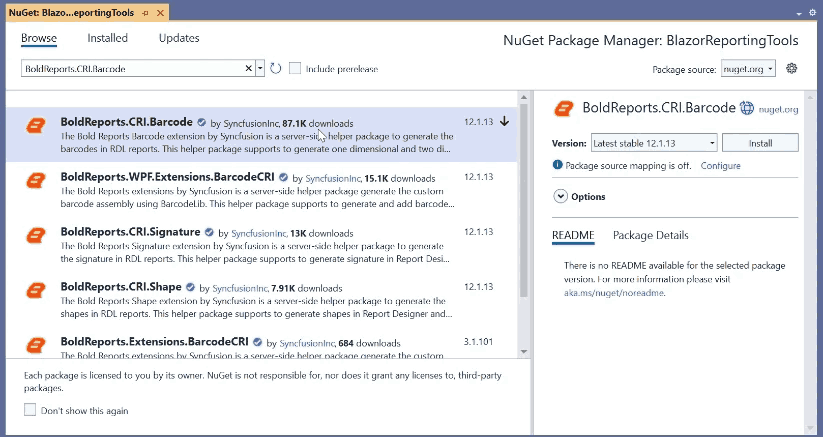Click the BoldReports.CRI.Signature package logo
This screenshot has width=823, height=437.
click(36, 236)
